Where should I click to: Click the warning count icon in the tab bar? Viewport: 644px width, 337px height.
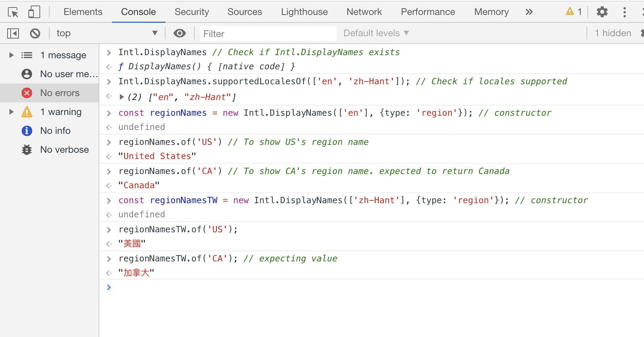(573, 12)
